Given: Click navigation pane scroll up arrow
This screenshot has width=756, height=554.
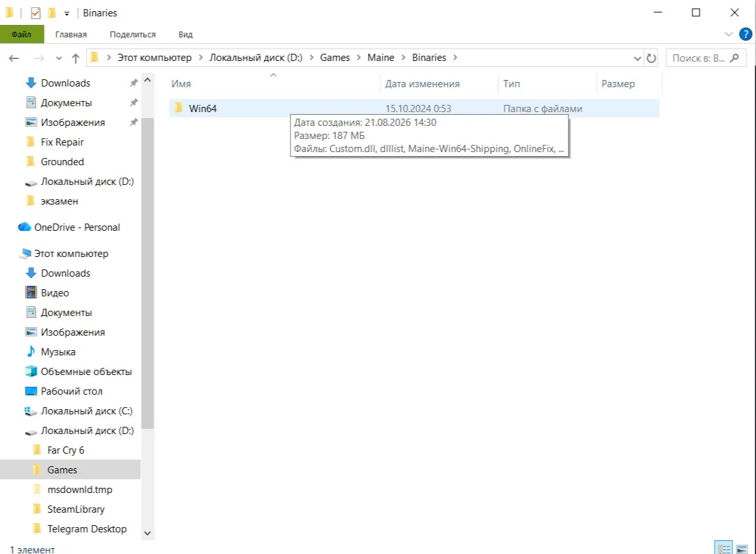Looking at the screenshot, I should click(x=148, y=80).
